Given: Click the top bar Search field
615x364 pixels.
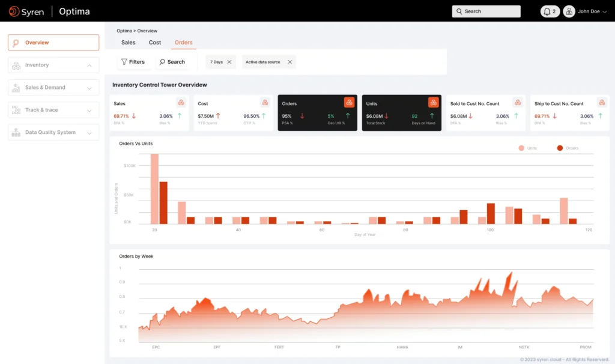Looking at the screenshot, I should tap(486, 11).
